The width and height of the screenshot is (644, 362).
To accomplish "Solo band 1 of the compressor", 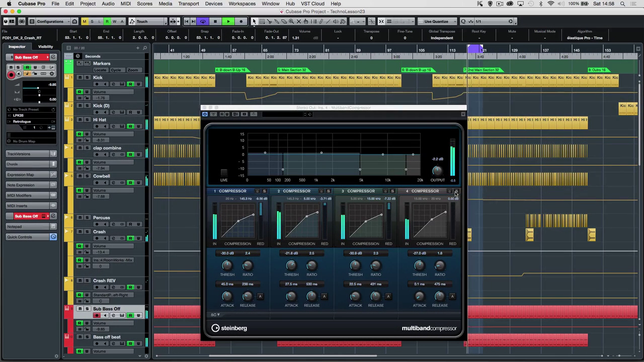I will click(265, 191).
